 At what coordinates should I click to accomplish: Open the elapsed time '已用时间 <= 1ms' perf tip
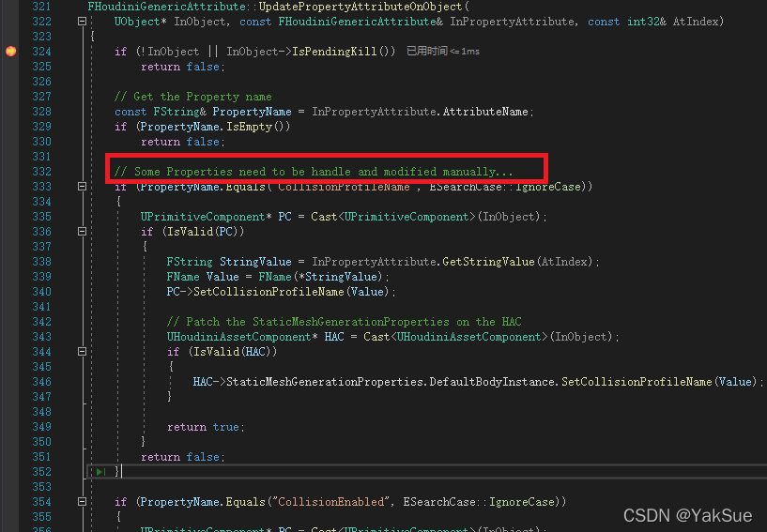pos(443,51)
